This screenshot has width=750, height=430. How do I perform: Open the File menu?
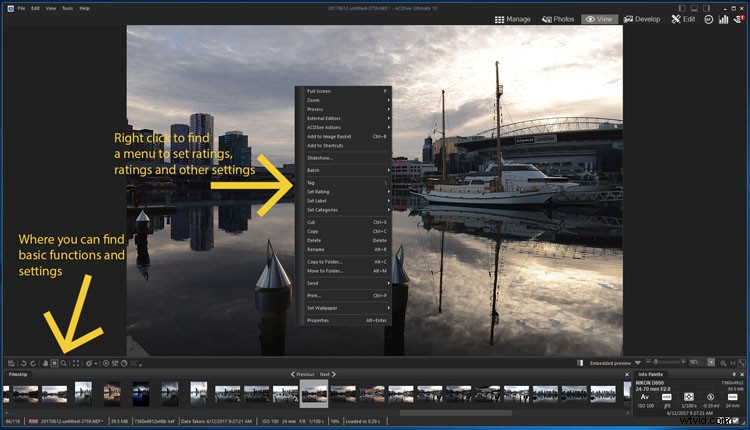(22, 8)
